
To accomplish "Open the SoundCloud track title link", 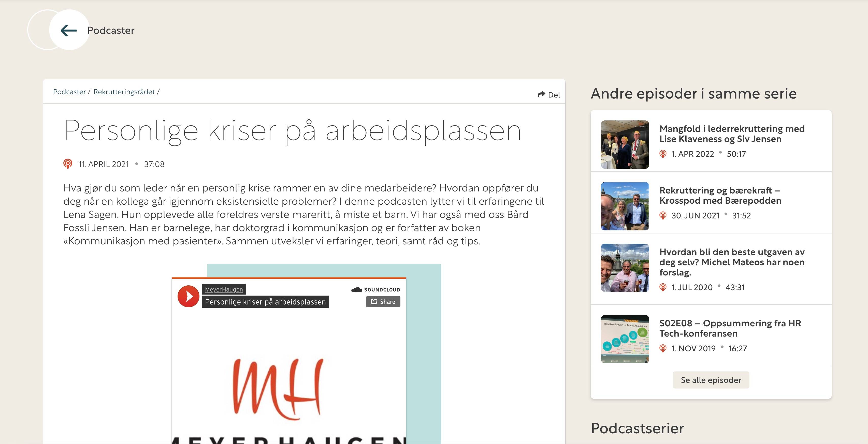I will click(x=265, y=302).
